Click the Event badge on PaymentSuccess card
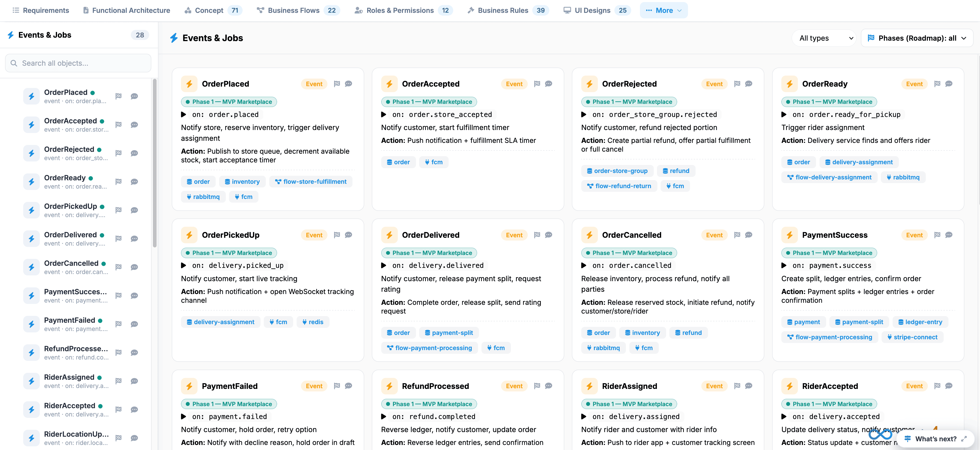Screen dimensions: 980x450 [914, 235]
